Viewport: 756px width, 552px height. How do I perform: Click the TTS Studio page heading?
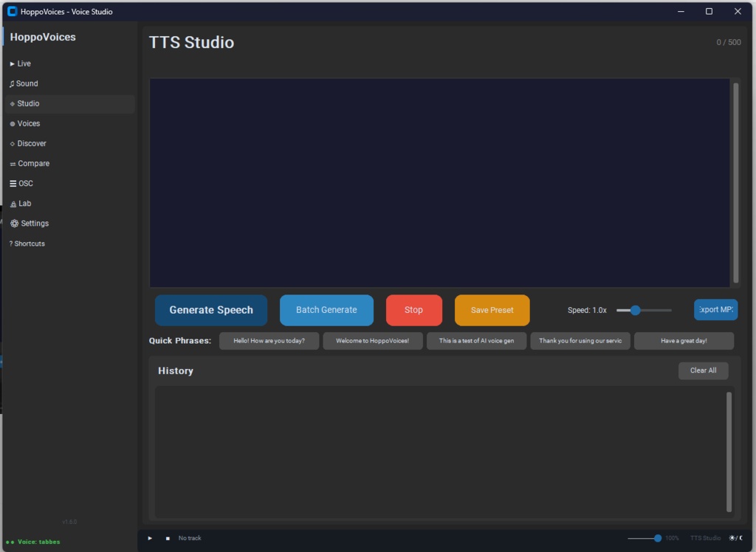click(191, 42)
